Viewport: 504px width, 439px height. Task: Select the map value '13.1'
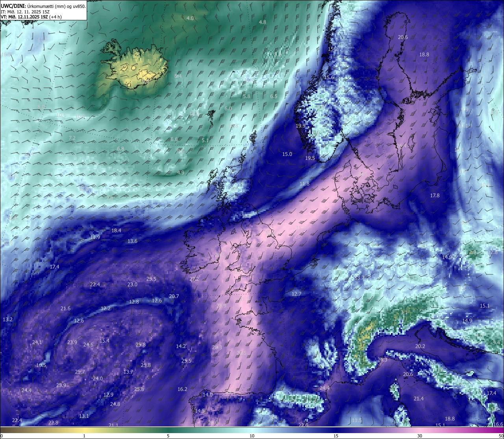(x=84, y=416)
